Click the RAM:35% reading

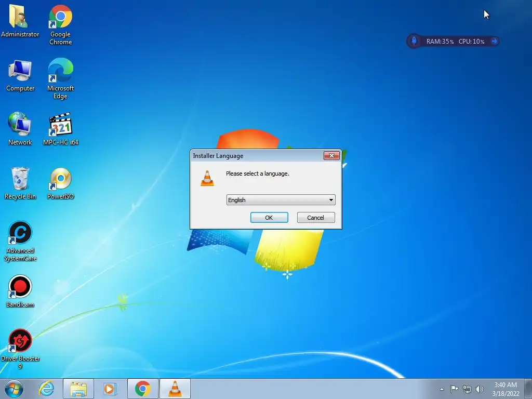click(x=440, y=42)
